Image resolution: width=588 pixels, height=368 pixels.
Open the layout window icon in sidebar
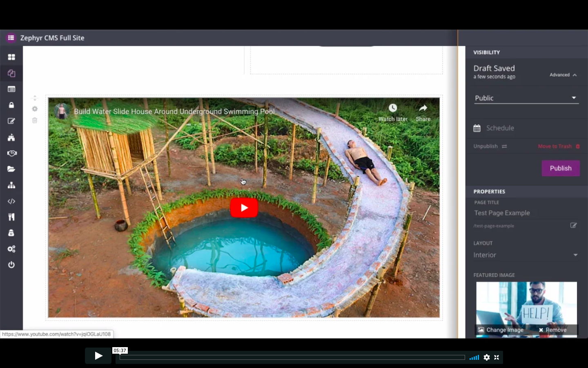[x=11, y=89]
